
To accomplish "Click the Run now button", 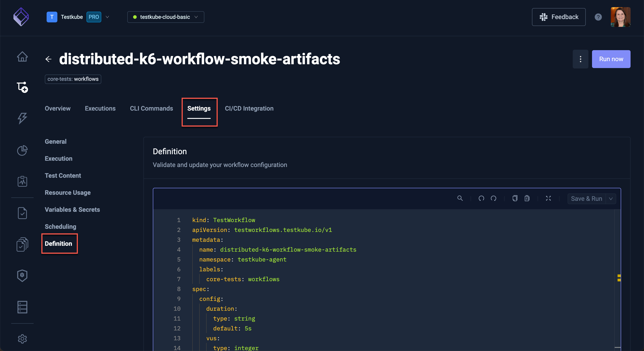I will point(611,59).
